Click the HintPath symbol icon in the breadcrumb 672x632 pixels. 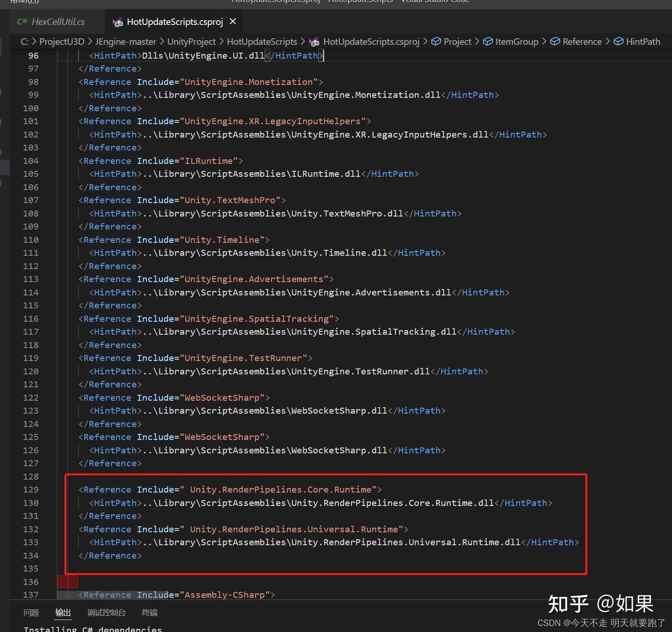(x=618, y=41)
